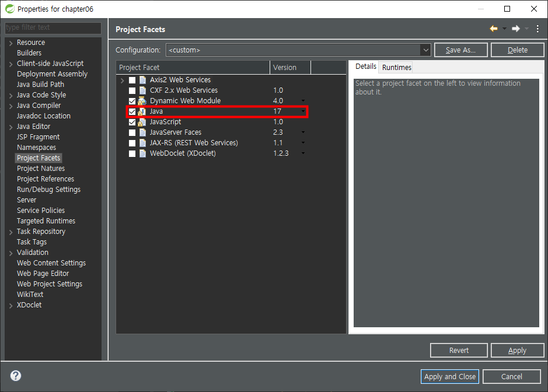Expand the Validation tree node

11,253
